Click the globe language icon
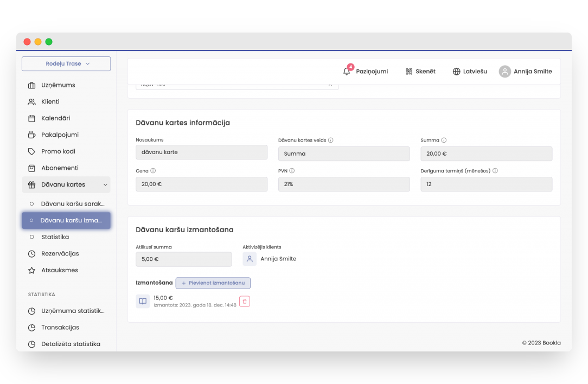Viewport: 588px width, 384px height. pos(456,72)
